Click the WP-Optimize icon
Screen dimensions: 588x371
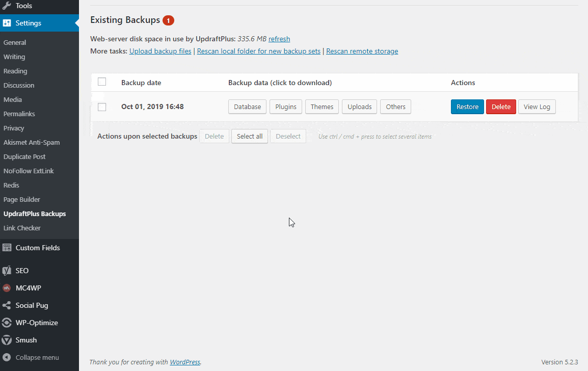point(7,323)
